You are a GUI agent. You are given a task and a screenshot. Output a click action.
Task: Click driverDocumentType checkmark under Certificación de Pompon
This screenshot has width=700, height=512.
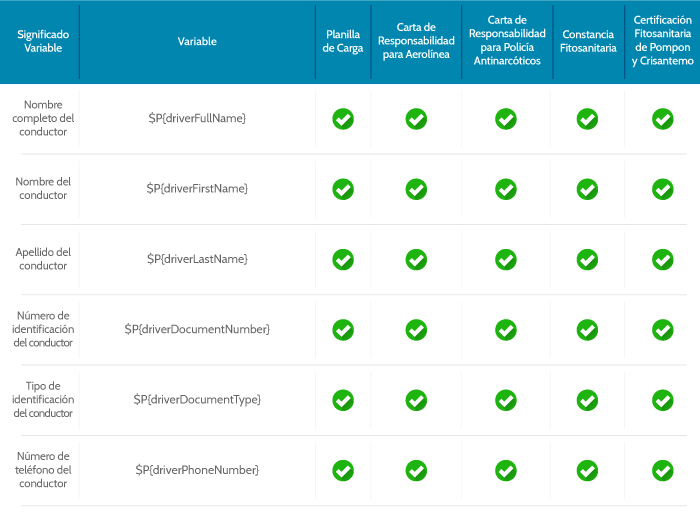662,400
